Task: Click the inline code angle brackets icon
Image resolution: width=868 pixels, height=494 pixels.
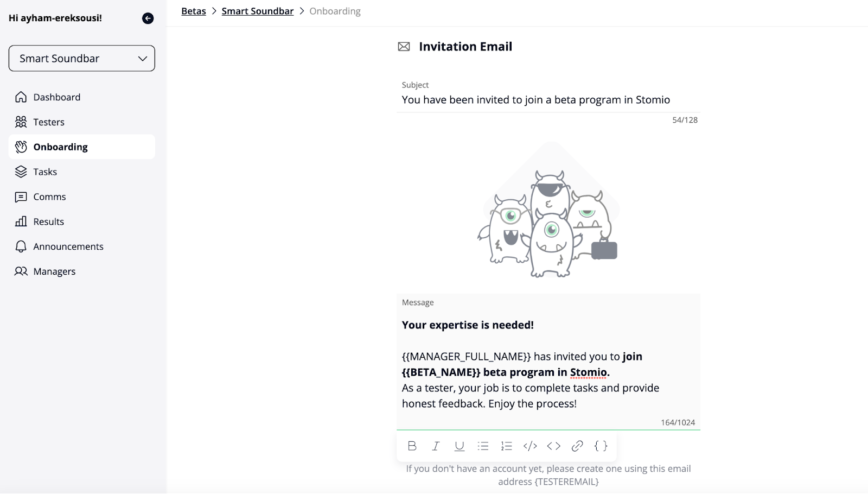Action: pyautogui.click(x=553, y=446)
